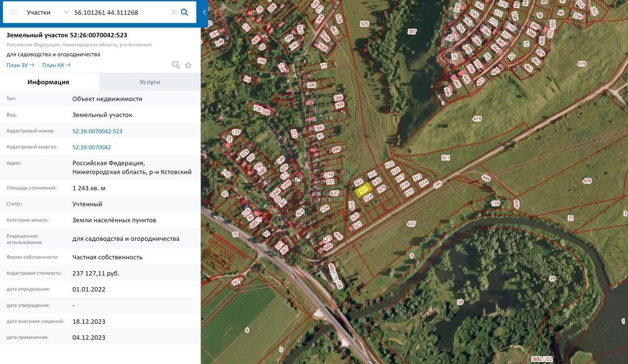
Task: Click parcel label 511 on the map
Action: pos(445,158)
